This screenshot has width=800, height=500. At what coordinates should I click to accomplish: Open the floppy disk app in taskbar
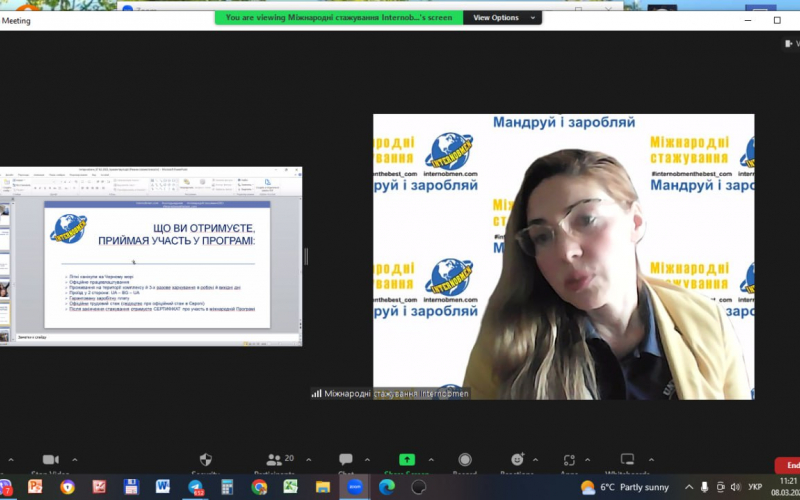[131, 487]
